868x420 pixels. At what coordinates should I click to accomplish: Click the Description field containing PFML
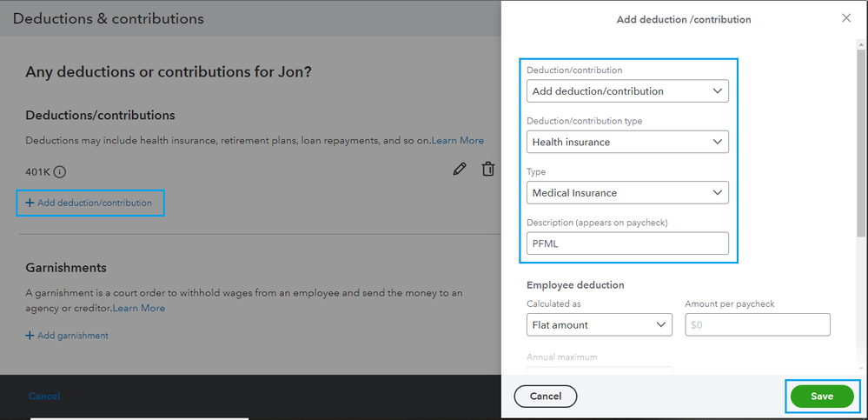point(627,243)
